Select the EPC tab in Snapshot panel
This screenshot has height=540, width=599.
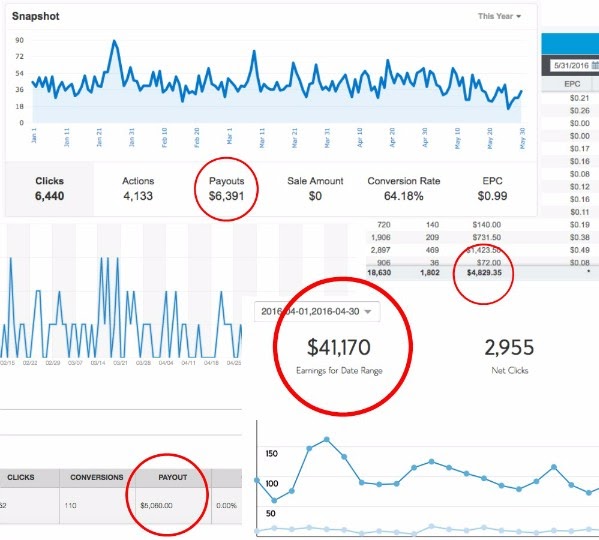(x=492, y=189)
